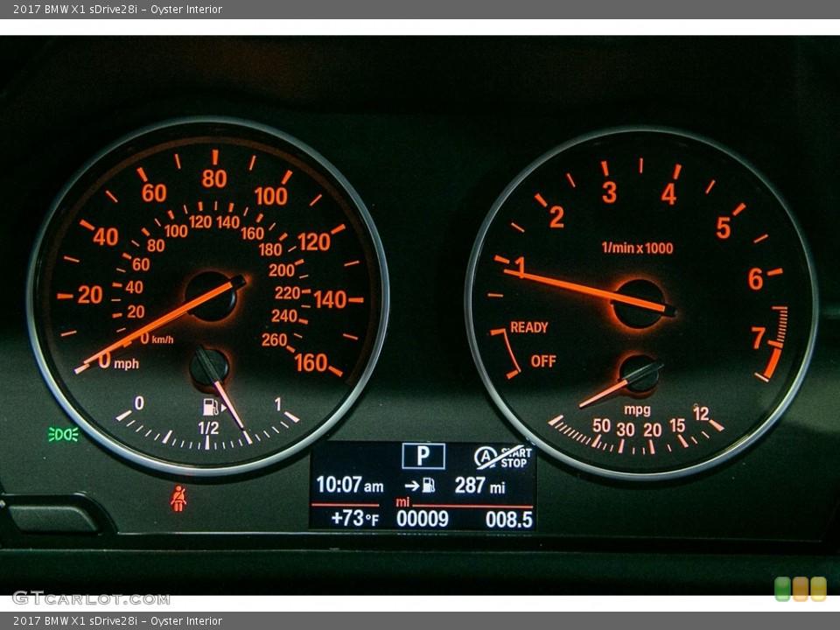Click the mpg label on economy gauge
This screenshot has height=630, width=840.
[637, 409]
